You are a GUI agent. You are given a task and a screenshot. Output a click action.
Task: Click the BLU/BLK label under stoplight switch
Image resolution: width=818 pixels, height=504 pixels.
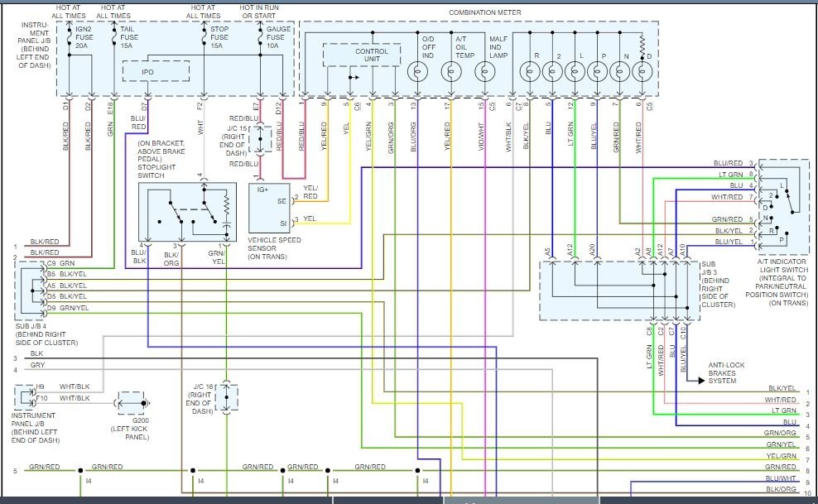pyautogui.click(x=139, y=257)
